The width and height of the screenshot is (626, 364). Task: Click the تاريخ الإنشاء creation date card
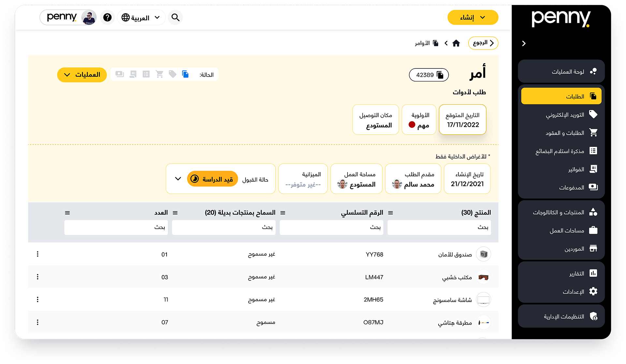coord(467,179)
